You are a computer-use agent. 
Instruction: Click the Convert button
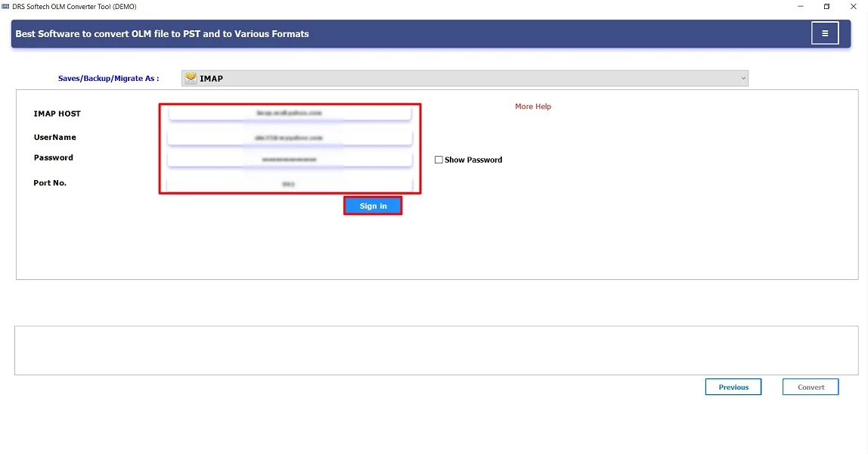click(x=810, y=386)
